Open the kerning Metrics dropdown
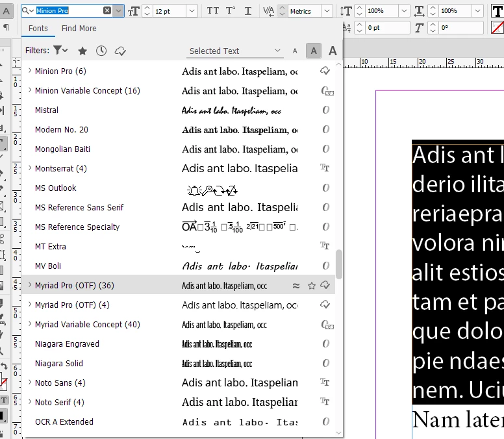The height and width of the screenshot is (439, 504). [327, 11]
